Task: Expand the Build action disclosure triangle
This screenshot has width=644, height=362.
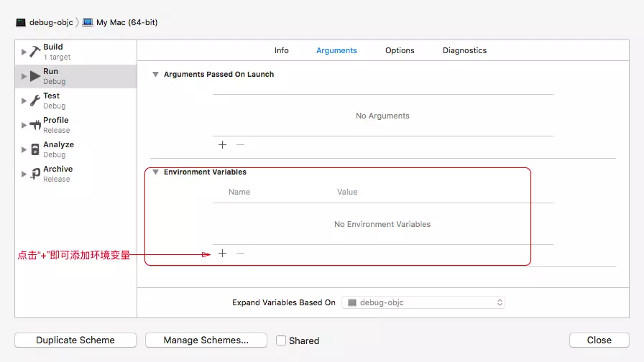Action: point(24,52)
